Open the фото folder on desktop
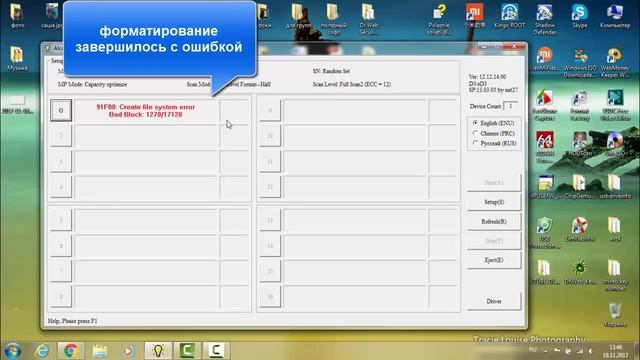This screenshot has height=360, width=640. pos(17,16)
